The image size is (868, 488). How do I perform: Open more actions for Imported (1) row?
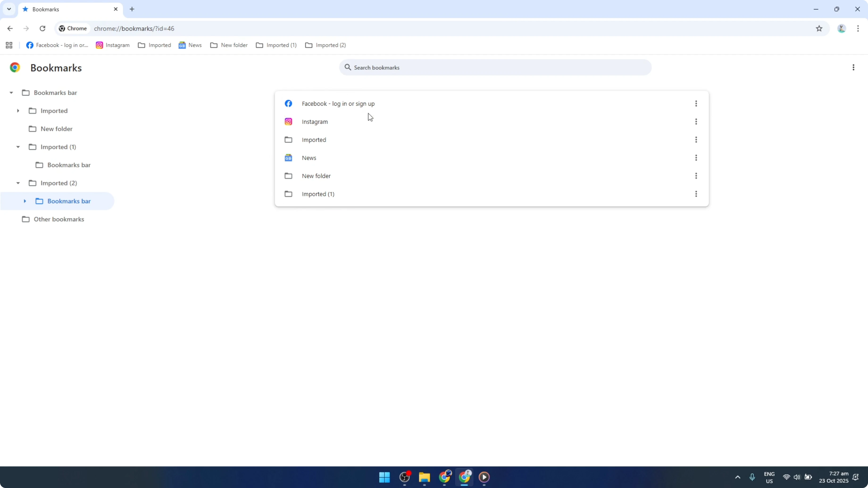pyautogui.click(x=696, y=194)
